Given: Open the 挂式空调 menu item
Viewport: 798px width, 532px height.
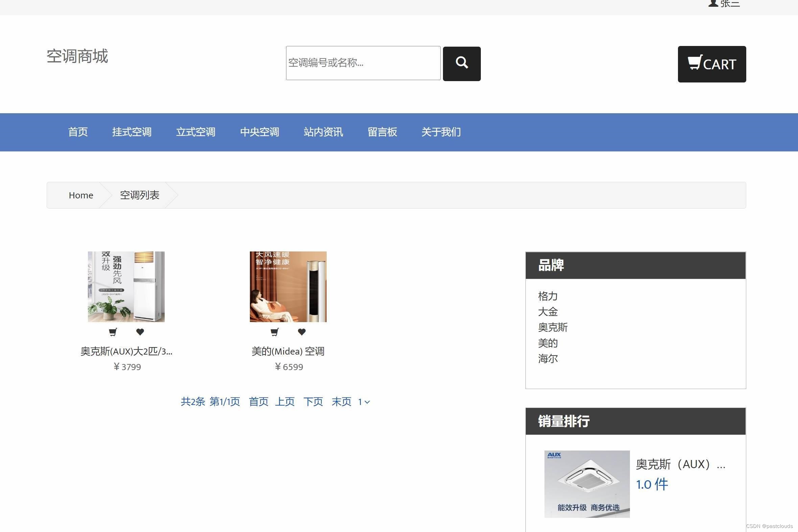Looking at the screenshot, I should (x=132, y=132).
